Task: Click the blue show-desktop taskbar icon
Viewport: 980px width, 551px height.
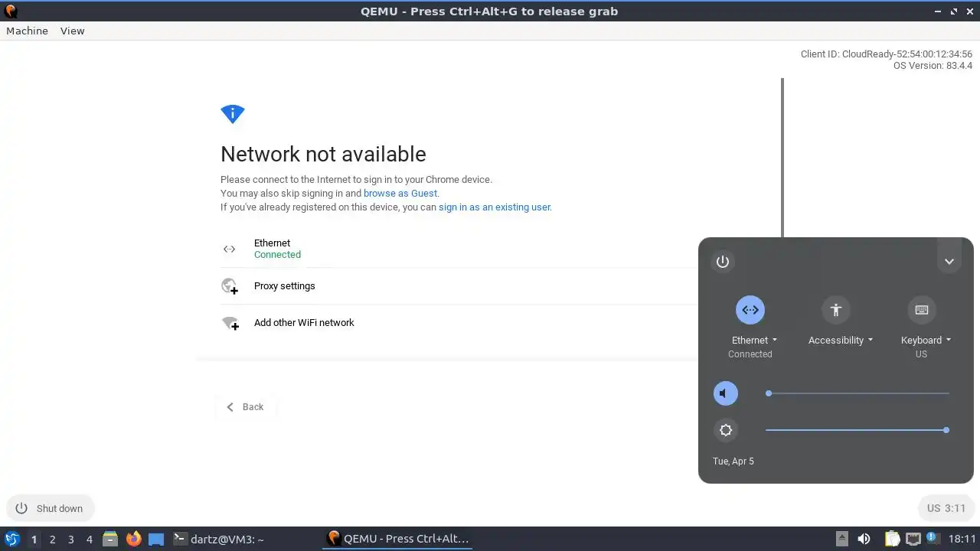Action: click(x=156, y=539)
